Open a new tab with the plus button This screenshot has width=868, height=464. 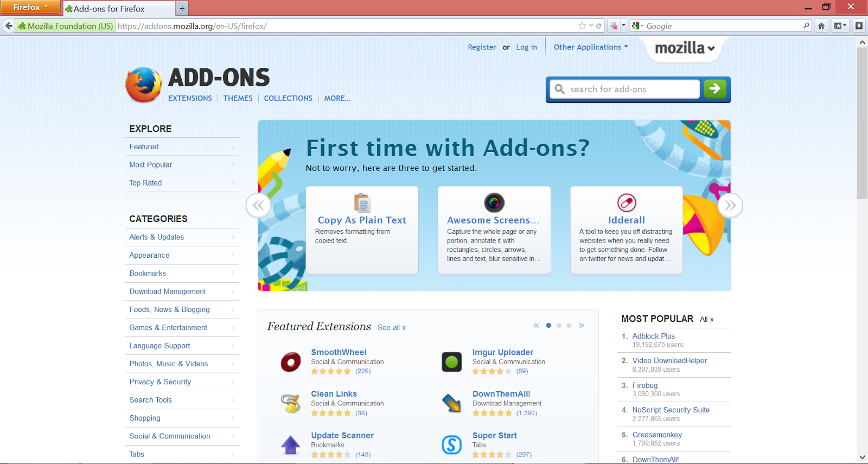click(182, 8)
